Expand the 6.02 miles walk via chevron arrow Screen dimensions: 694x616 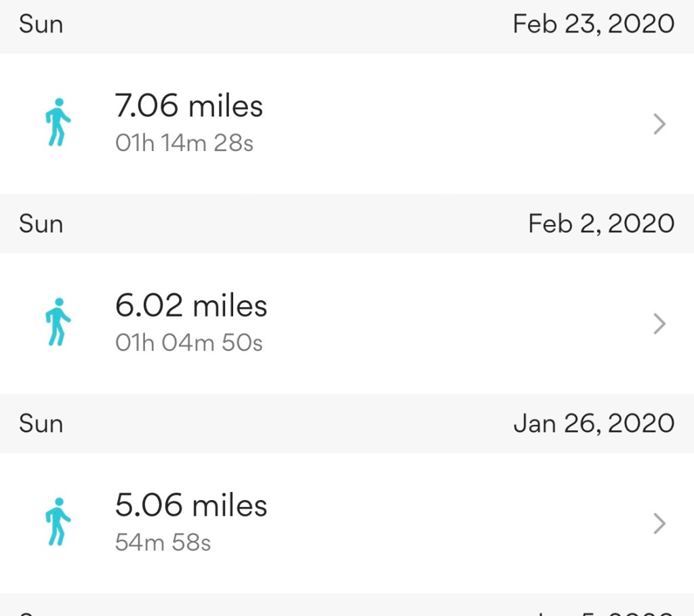point(659,324)
